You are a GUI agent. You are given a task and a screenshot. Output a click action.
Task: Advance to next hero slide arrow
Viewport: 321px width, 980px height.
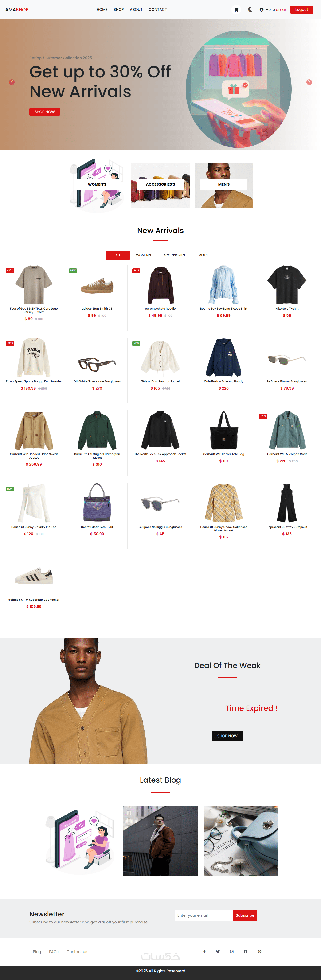(x=309, y=82)
